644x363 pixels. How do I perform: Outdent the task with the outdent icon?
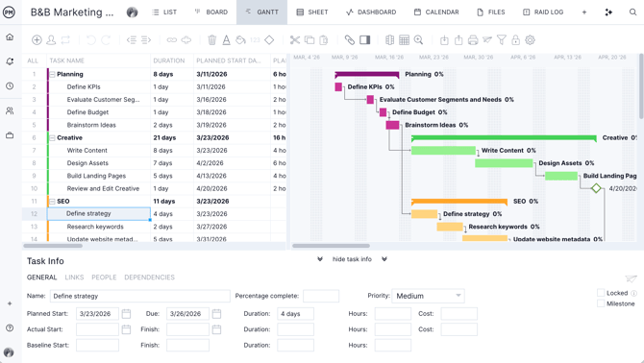(132, 39)
